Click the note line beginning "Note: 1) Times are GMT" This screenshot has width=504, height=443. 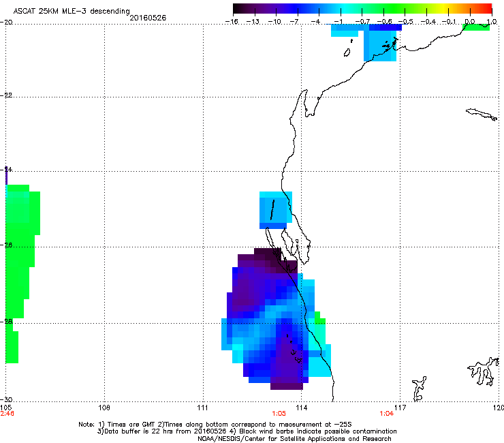[215, 425]
